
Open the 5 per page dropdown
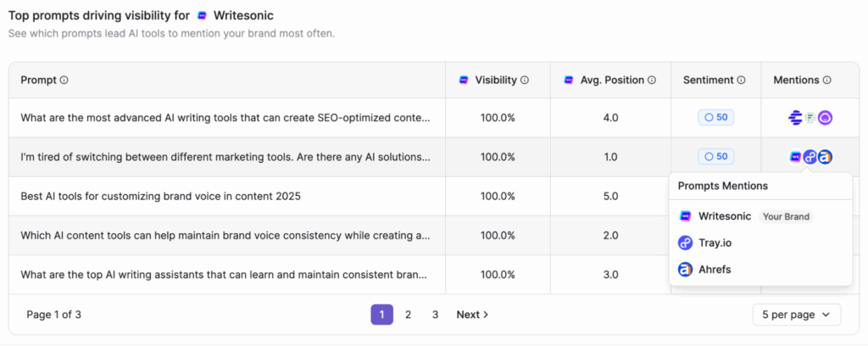point(797,315)
